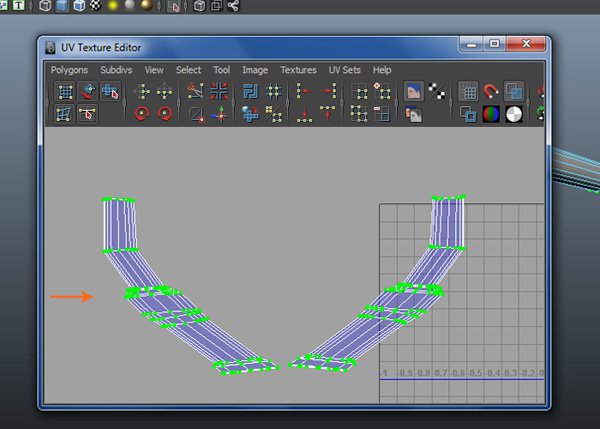Click the yellow light sphere icon
The image size is (600, 429).
[x=113, y=5]
